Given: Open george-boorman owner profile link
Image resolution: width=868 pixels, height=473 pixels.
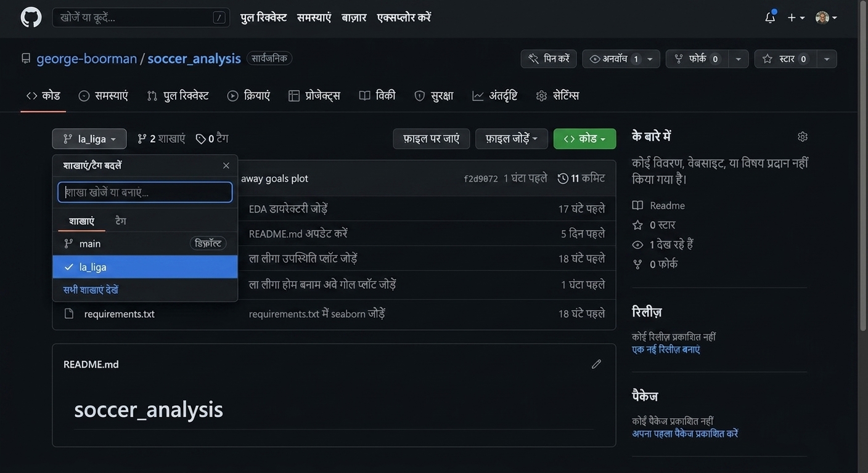Looking at the screenshot, I should tap(87, 59).
